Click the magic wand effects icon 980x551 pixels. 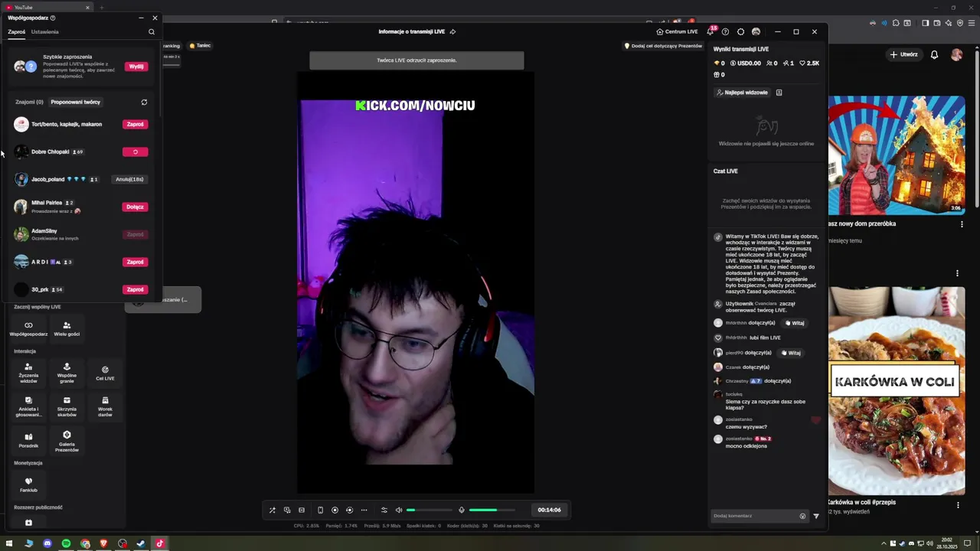(272, 510)
